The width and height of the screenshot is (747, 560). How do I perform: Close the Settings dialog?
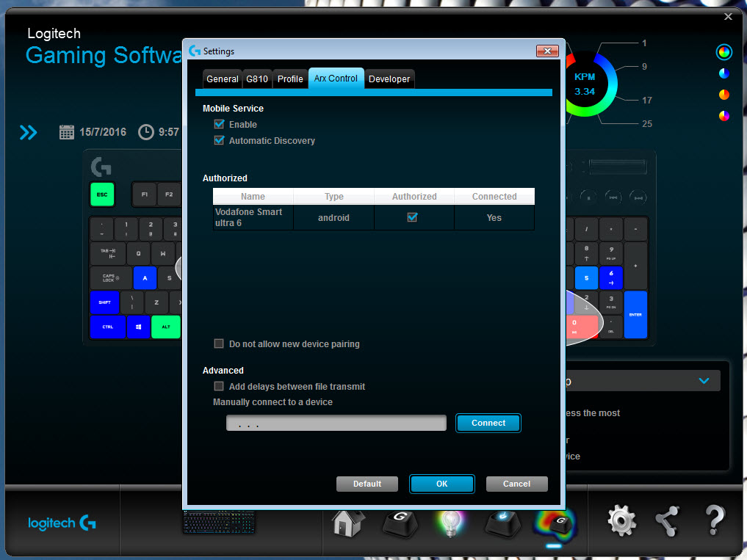(547, 51)
